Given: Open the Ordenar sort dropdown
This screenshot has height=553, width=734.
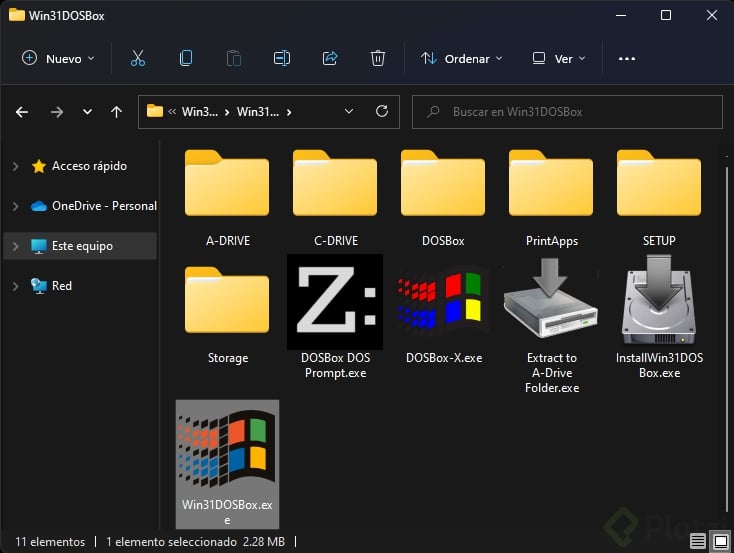Looking at the screenshot, I should click(462, 59).
